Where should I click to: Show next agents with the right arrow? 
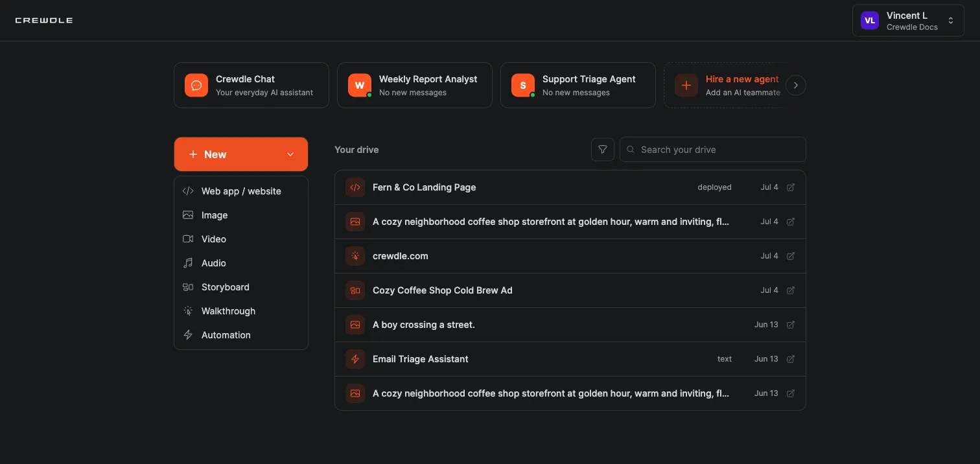(x=796, y=85)
